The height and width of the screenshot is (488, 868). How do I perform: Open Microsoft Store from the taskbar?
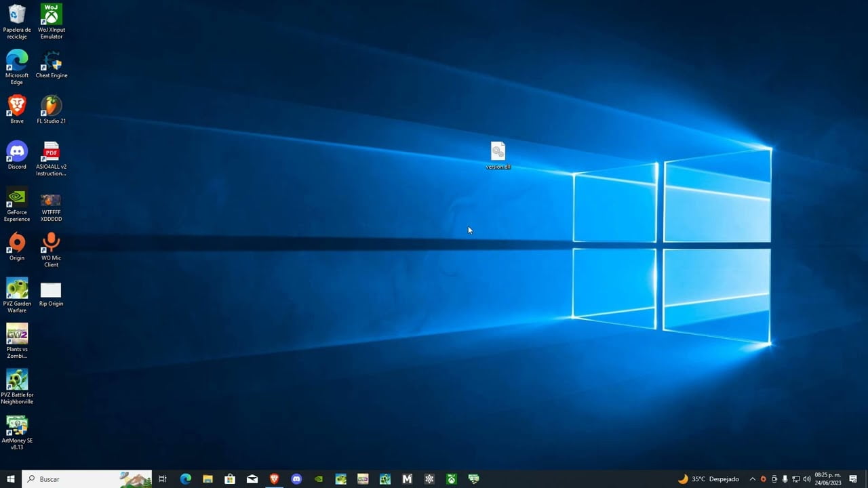point(230,479)
